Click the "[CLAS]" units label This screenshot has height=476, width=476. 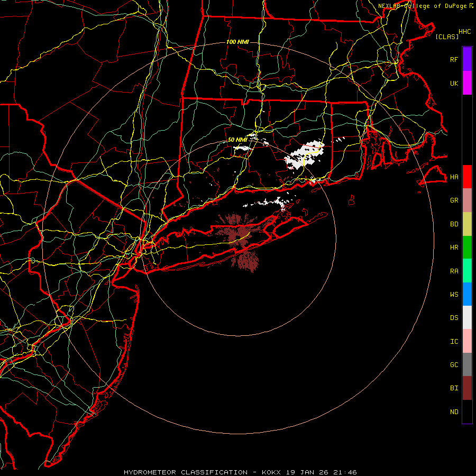tap(447, 36)
